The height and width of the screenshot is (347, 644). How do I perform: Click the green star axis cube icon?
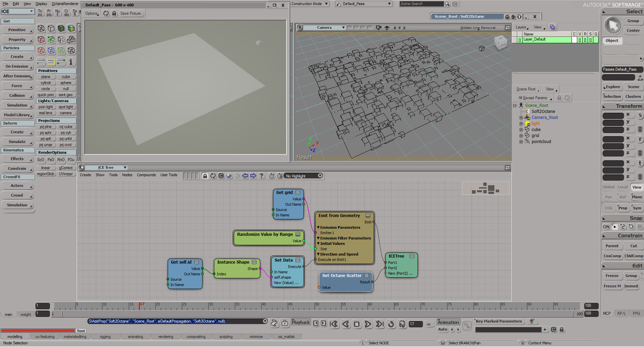(x=51, y=40)
